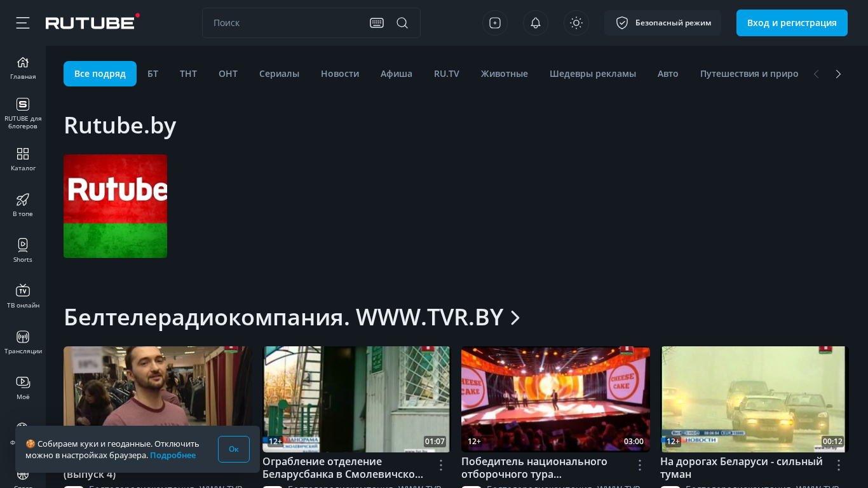Image resolution: width=868 pixels, height=488 pixels.
Task: Select the БТ tab
Action: point(153,74)
